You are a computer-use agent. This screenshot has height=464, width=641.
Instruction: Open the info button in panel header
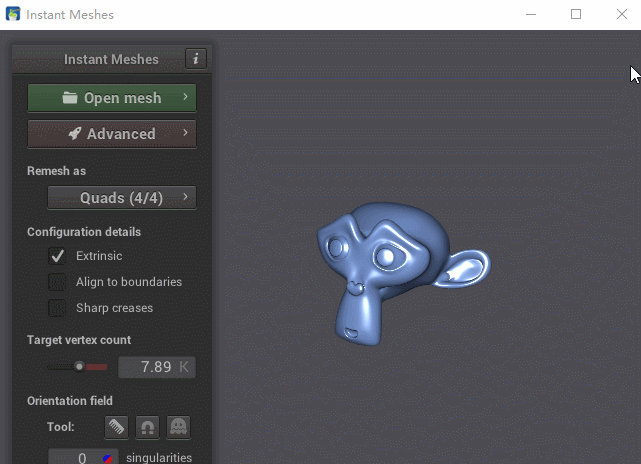tap(196, 59)
